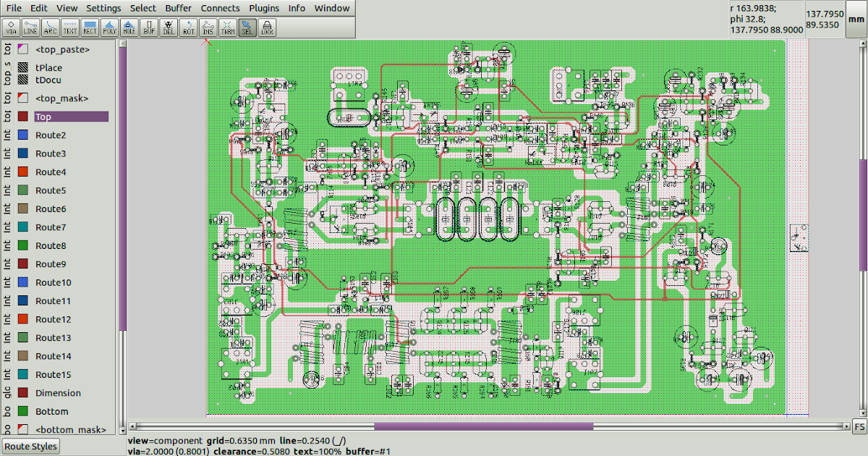The image size is (868, 456).
Task: Click the FS fullscreen button
Action: 859,426
